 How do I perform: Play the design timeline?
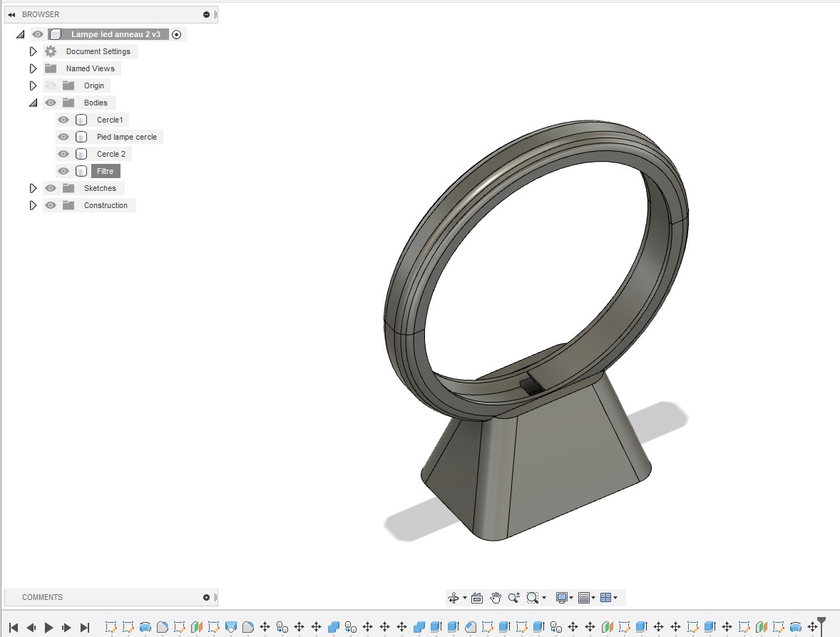coord(48,627)
